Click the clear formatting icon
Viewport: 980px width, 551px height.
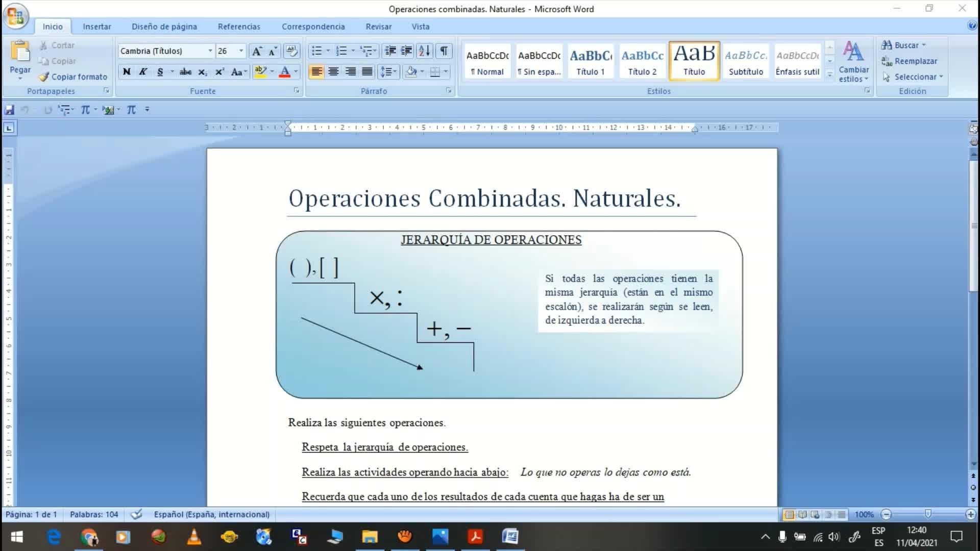pos(291,51)
